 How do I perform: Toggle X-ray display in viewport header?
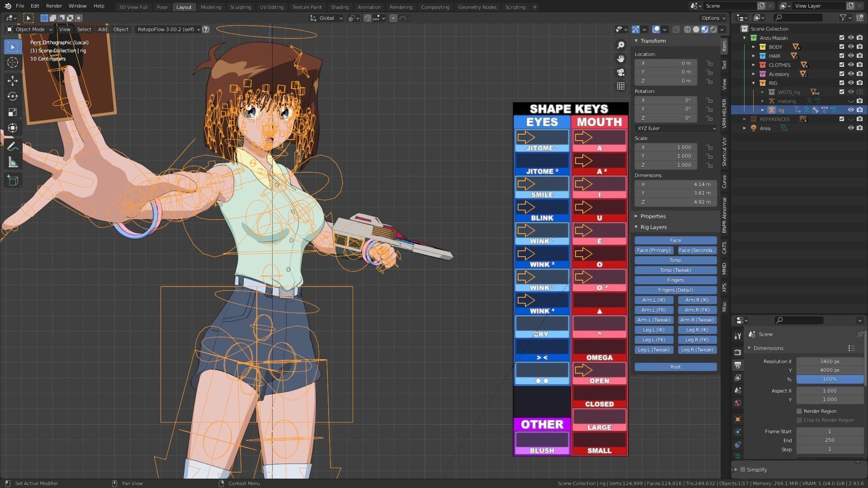[676, 29]
